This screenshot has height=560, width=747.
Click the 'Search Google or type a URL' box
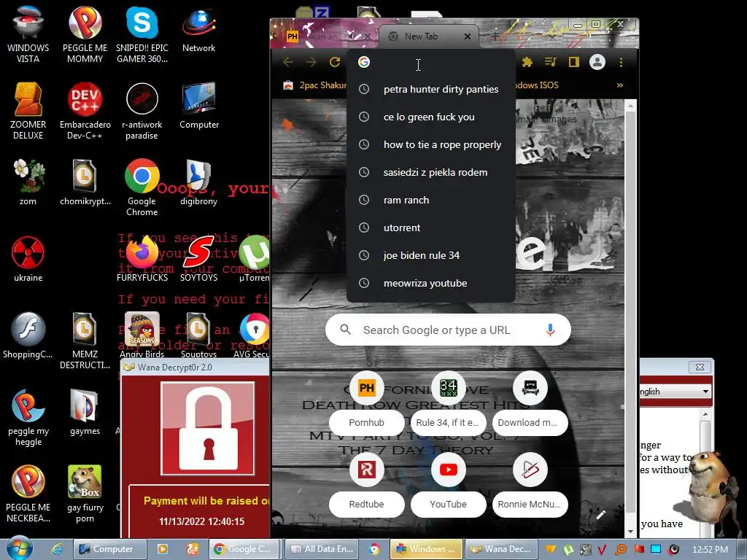pos(448,330)
